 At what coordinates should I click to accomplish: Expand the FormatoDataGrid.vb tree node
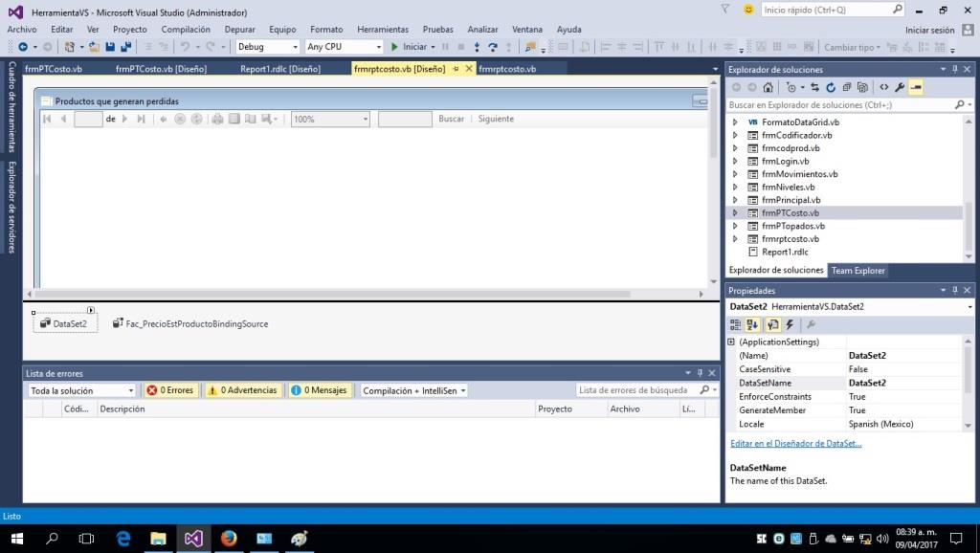735,122
